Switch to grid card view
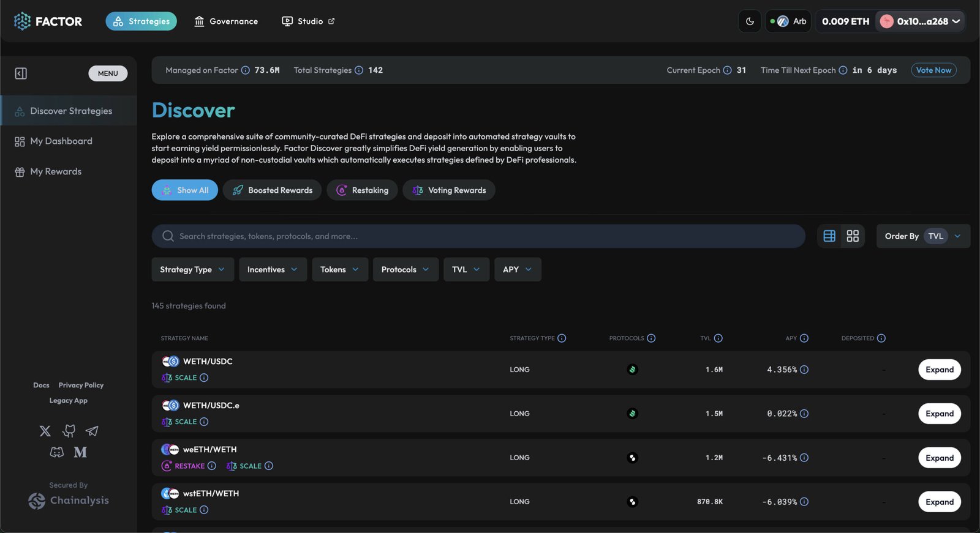This screenshot has height=533, width=980. (853, 236)
